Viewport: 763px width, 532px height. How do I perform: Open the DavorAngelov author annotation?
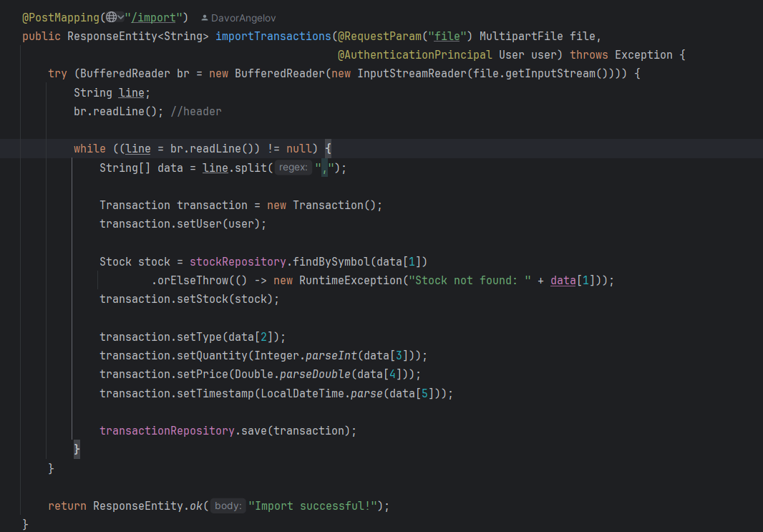[x=243, y=18]
